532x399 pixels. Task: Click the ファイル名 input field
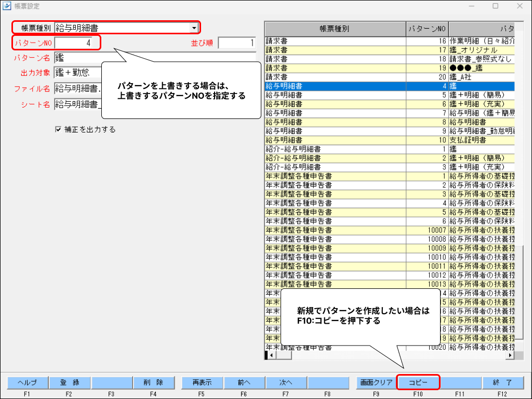point(78,88)
